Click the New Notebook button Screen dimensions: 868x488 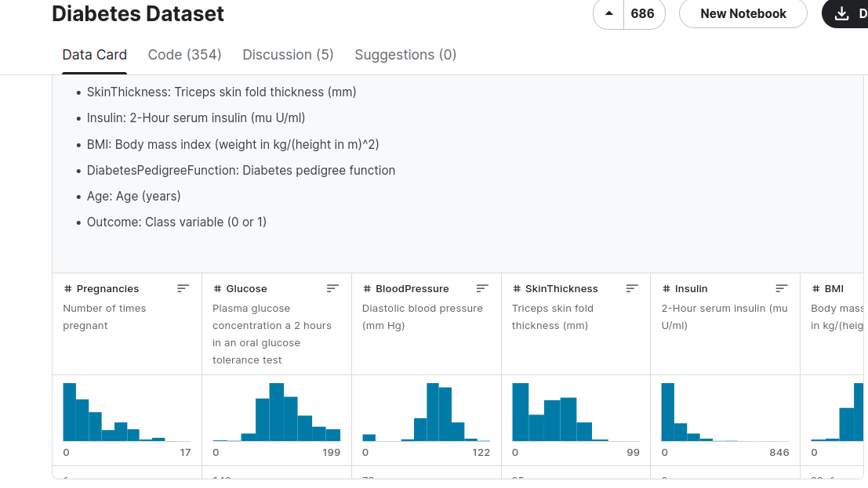743,13
